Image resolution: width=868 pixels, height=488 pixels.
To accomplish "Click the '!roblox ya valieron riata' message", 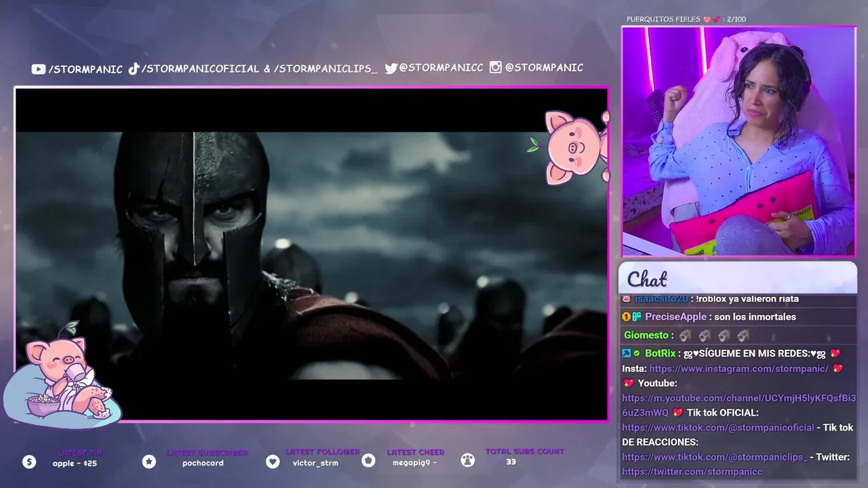I will tap(747, 299).
